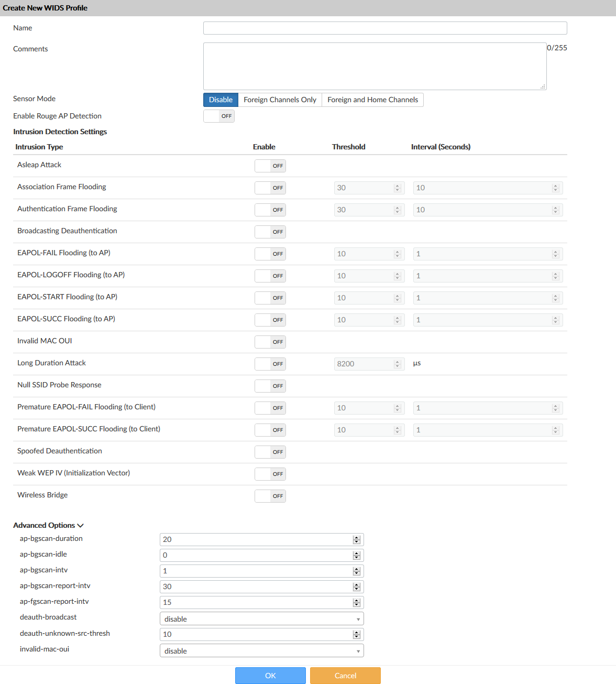Click EAPOL-FAIL Flooding (to AP) threshold field
Viewport: 616px width, 684px height.
369,254
